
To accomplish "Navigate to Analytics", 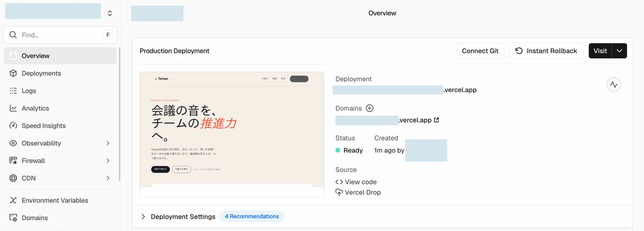I will pos(60,108).
